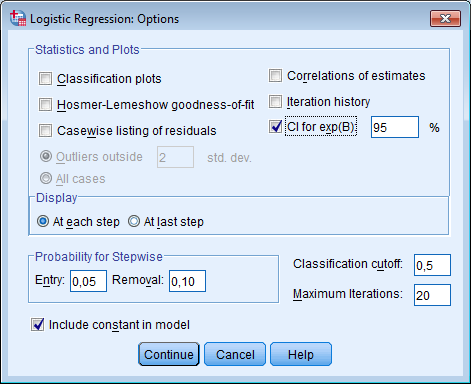The image size is (471, 385).
Task: Click the Continue button
Action: [169, 354]
